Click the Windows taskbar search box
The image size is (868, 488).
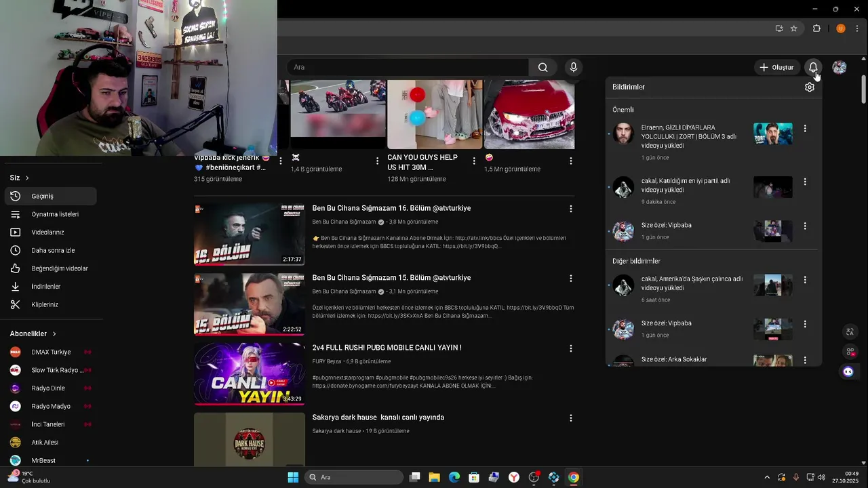click(x=355, y=477)
